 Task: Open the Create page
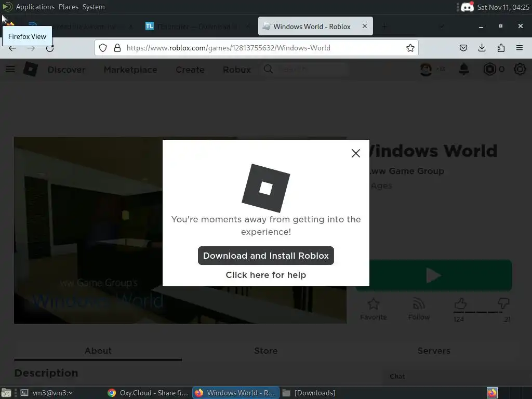[x=190, y=70]
